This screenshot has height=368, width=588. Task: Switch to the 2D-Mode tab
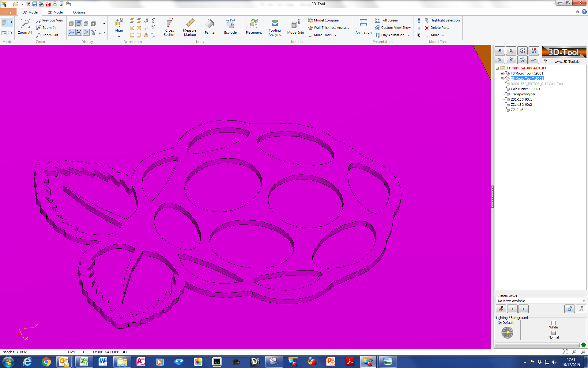[55, 12]
